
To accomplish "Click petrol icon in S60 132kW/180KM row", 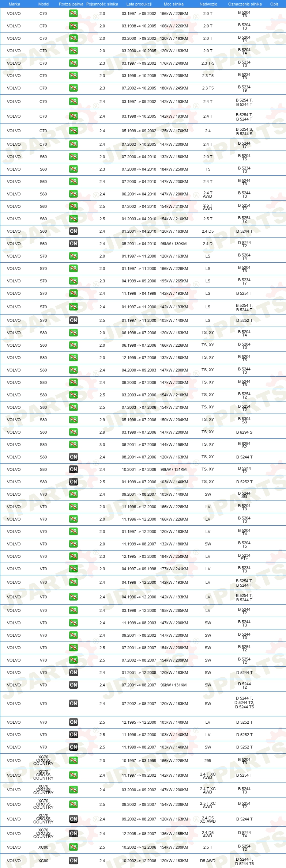I will click(x=73, y=157).
